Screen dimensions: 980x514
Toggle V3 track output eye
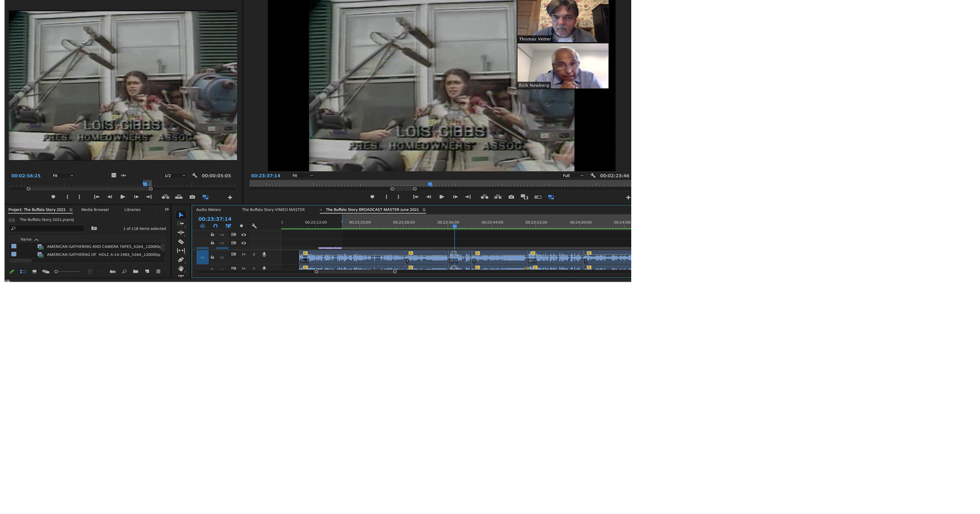click(244, 243)
